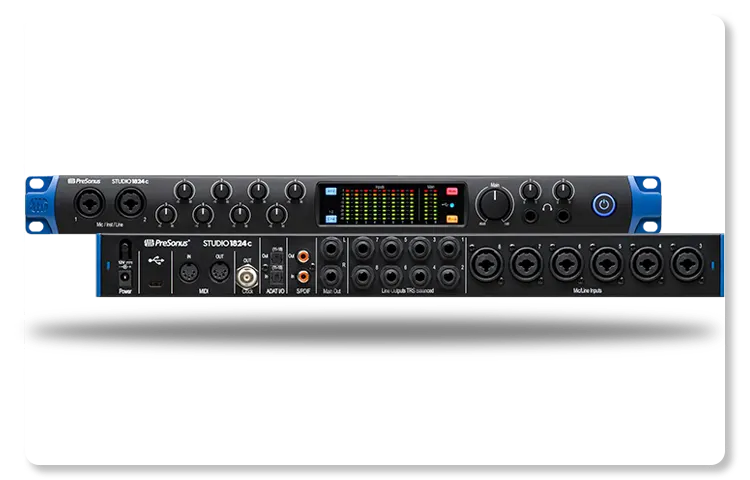Click the input level meters on display
The width and height of the screenshot is (750, 480).
380,206
